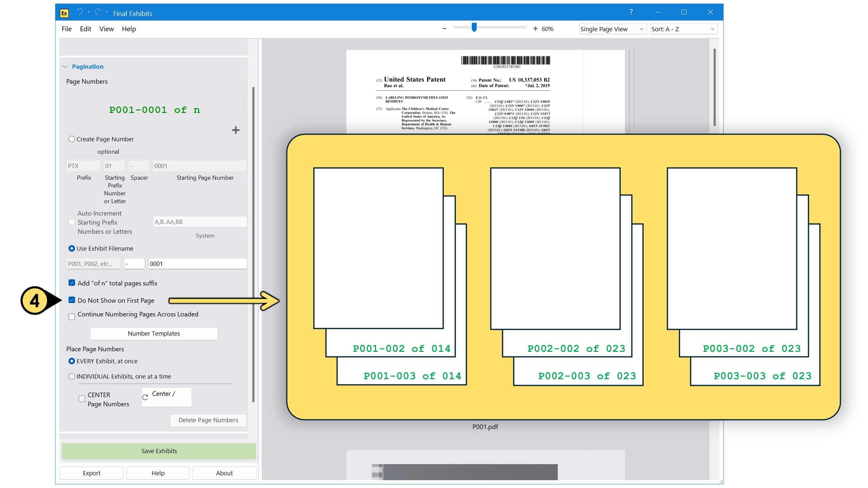
Task: Click the Redo icon
Action: pyautogui.click(x=98, y=12)
